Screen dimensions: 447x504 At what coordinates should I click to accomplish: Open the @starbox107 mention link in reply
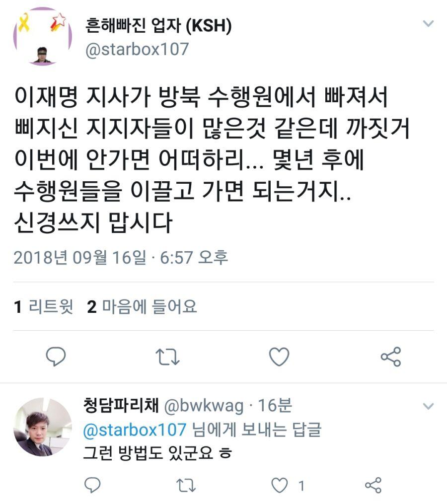tap(135, 430)
